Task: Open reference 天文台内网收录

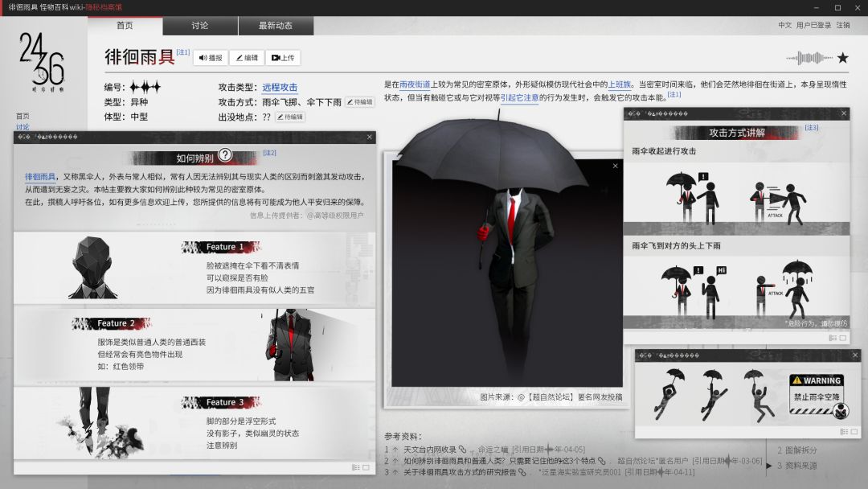Action: click(429, 450)
